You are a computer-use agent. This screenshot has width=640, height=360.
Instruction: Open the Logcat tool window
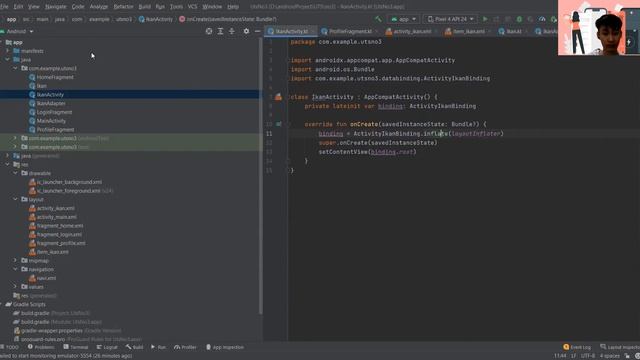107,347
